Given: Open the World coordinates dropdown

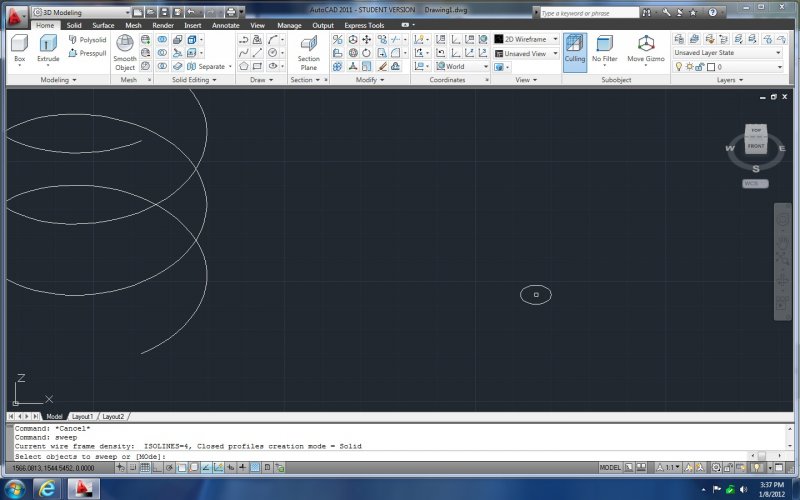Looking at the screenshot, I should (x=462, y=66).
